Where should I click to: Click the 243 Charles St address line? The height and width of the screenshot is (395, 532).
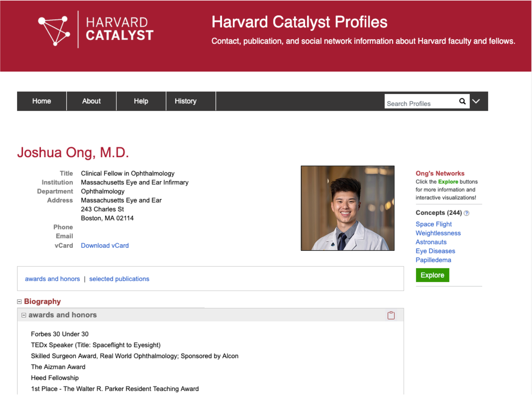point(102,209)
